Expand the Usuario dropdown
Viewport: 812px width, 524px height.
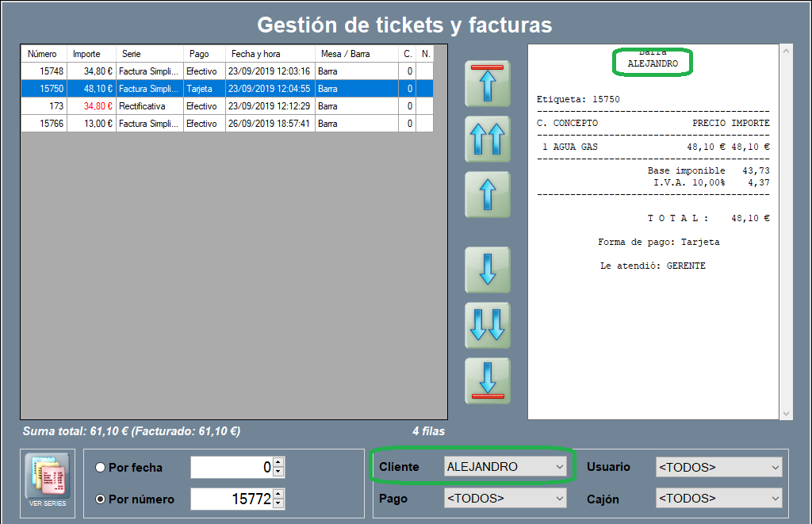pos(718,468)
